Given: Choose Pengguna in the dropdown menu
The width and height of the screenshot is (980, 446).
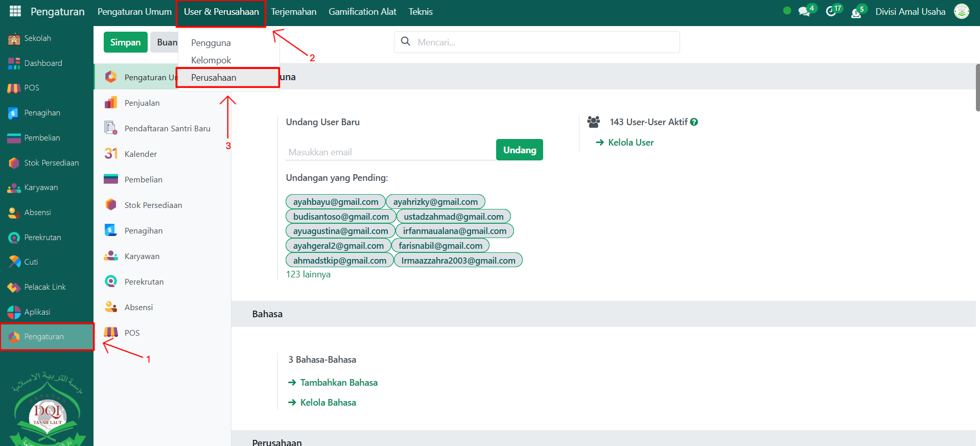Looking at the screenshot, I should (211, 43).
